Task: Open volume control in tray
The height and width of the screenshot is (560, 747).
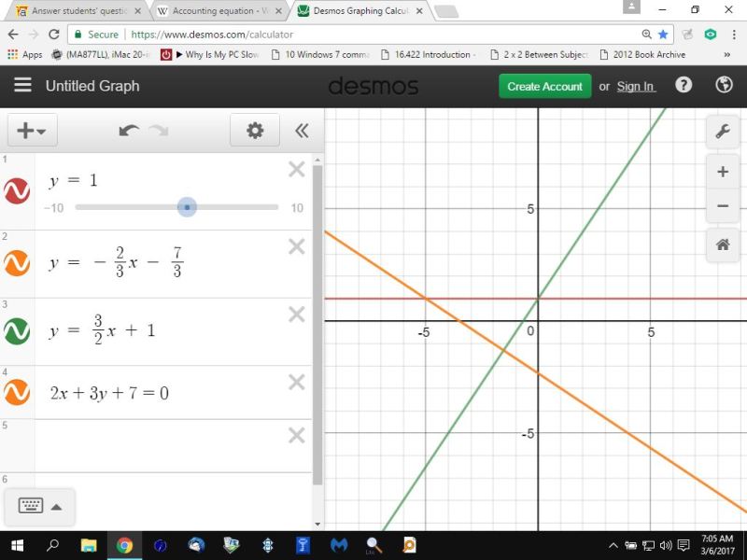Action: 666,546
